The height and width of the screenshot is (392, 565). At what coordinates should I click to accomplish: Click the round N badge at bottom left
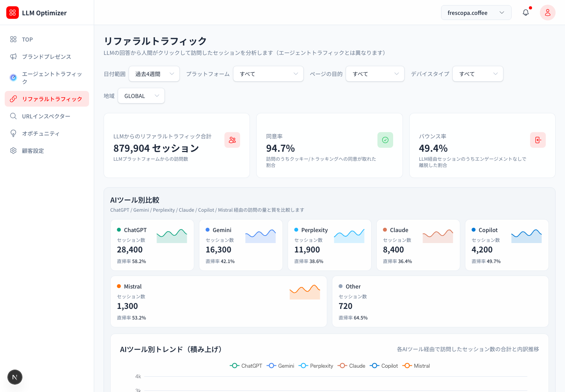(15, 377)
